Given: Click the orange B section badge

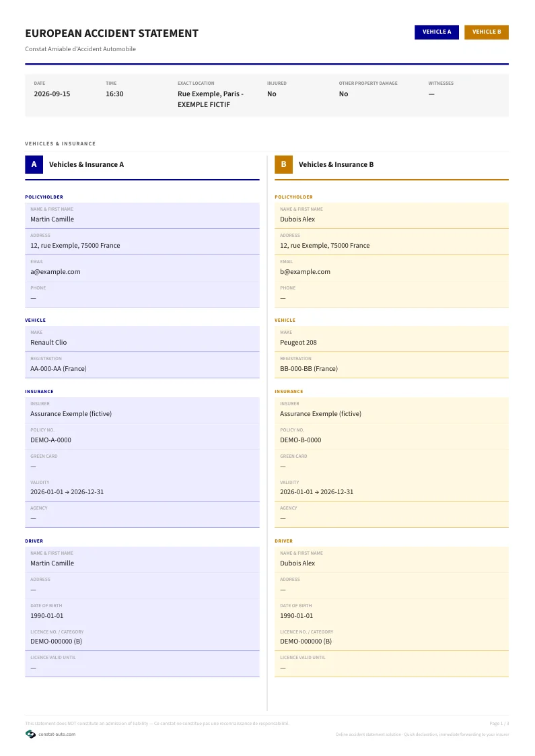Looking at the screenshot, I should [283, 164].
